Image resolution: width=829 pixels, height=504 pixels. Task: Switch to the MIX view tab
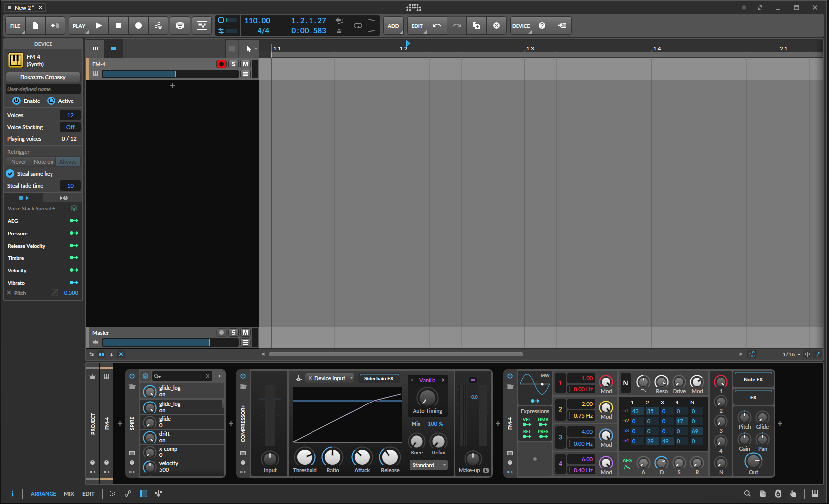click(69, 494)
